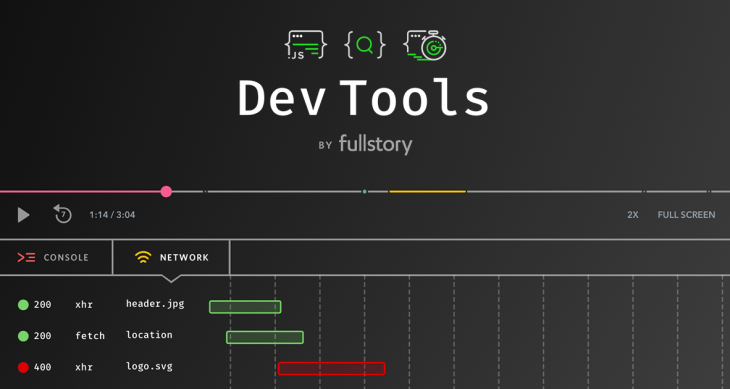Click the yellow Network wifi icon
730x389 pixels.
click(x=143, y=257)
